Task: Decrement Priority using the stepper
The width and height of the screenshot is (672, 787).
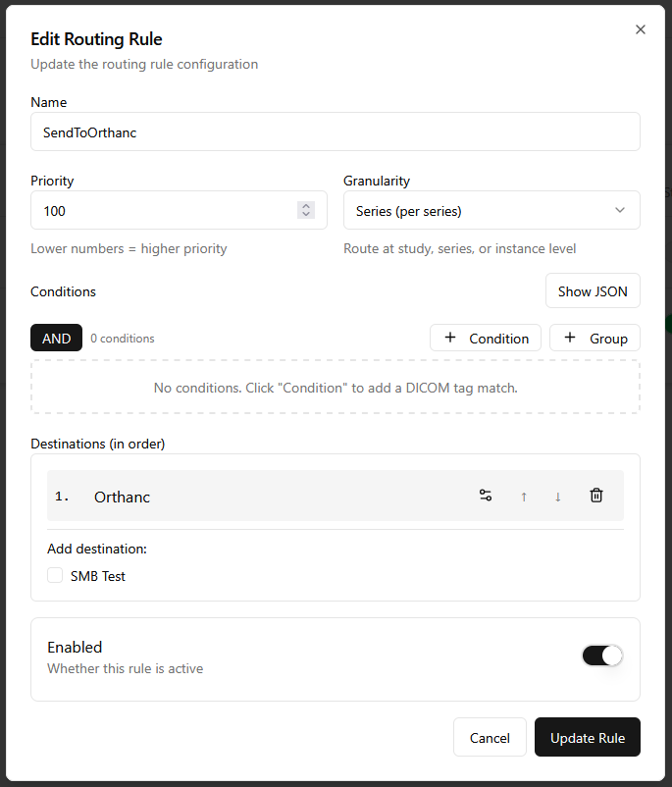Action: click(x=305, y=215)
